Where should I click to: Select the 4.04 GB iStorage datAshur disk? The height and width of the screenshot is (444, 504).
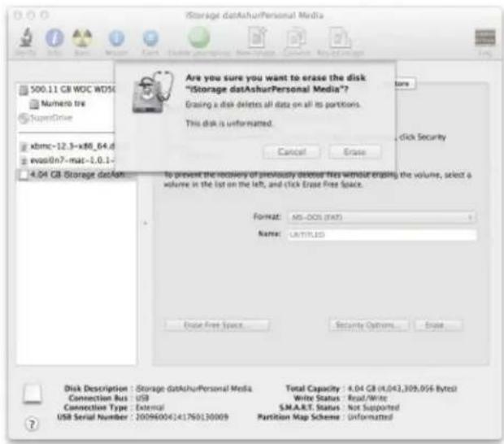click(x=76, y=175)
